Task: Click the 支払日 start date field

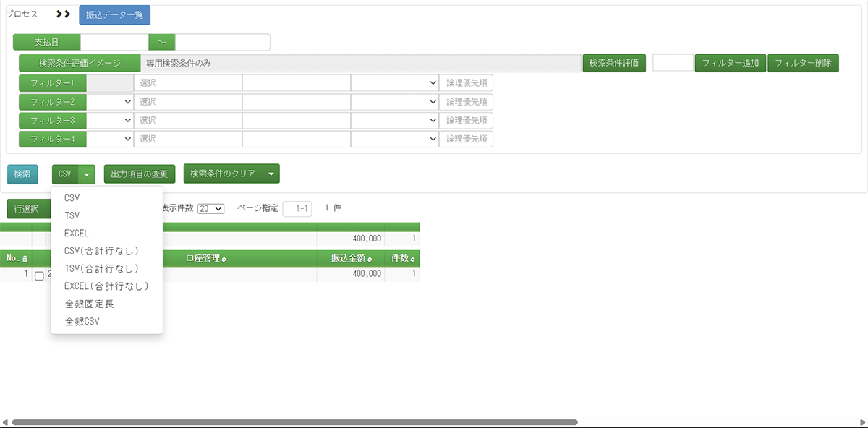Action: 114,42
